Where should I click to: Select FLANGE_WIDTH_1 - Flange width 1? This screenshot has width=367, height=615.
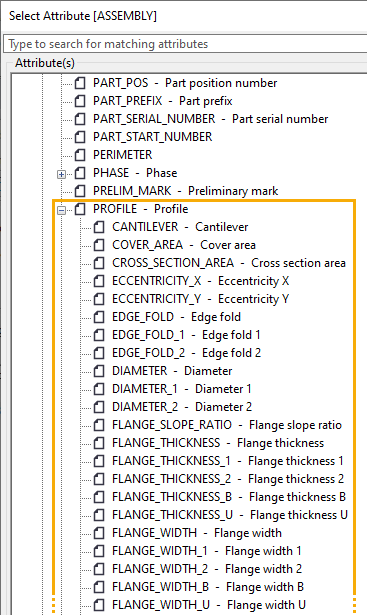tap(207, 551)
